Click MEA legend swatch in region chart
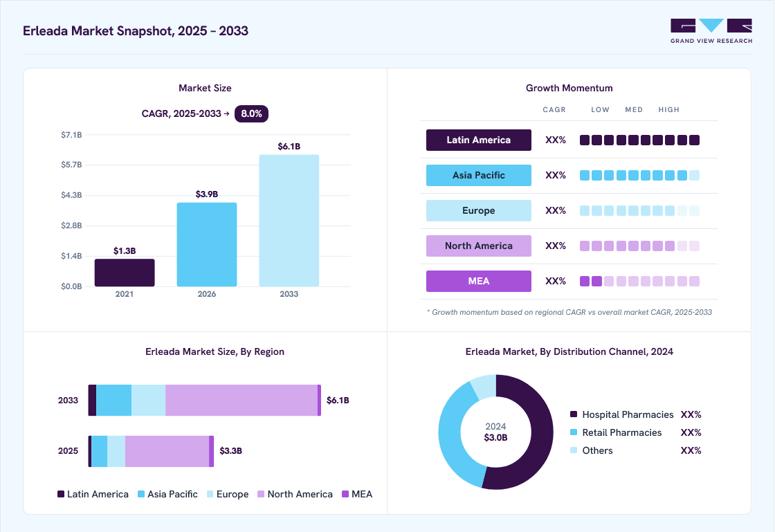Image resolution: width=775 pixels, height=532 pixels. (x=345, y=494)
